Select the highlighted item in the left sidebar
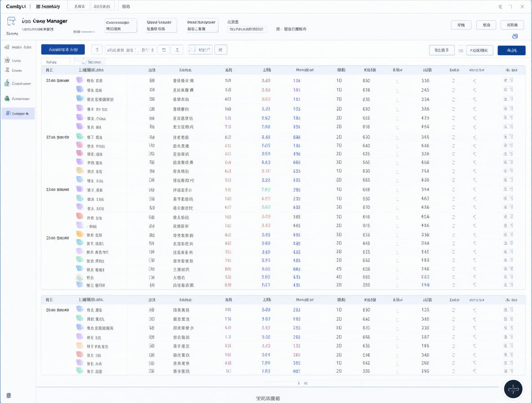532x403 pixels. [18, 113]
